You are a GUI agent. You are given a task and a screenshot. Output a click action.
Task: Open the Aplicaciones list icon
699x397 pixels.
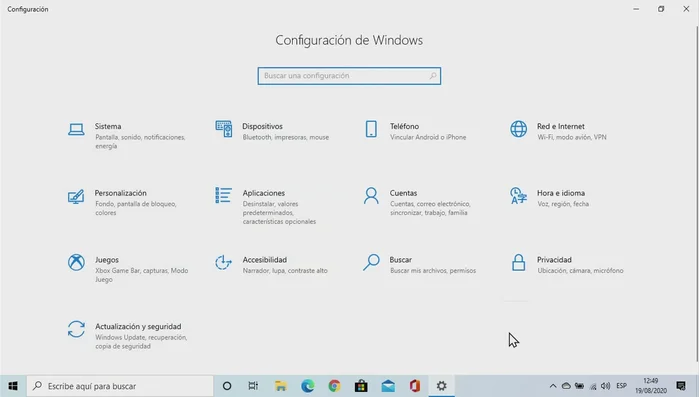223,195
